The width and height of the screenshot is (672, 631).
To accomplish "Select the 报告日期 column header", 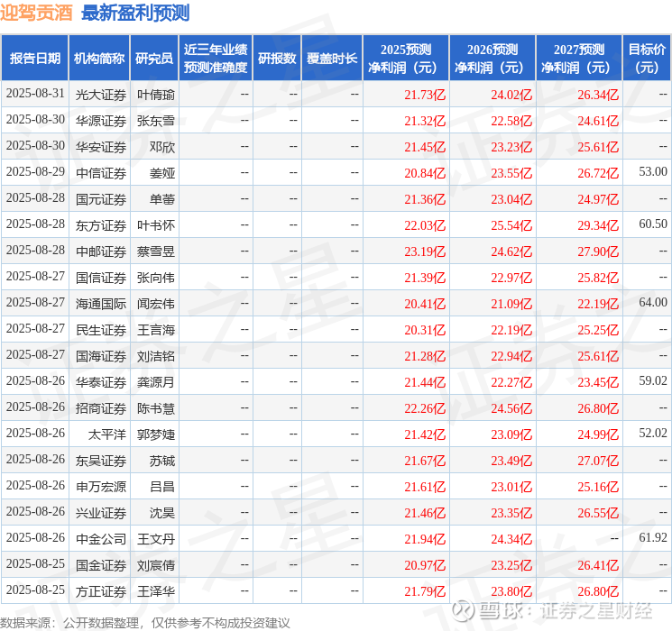I will pyautogui.click(x=34, y=59).
